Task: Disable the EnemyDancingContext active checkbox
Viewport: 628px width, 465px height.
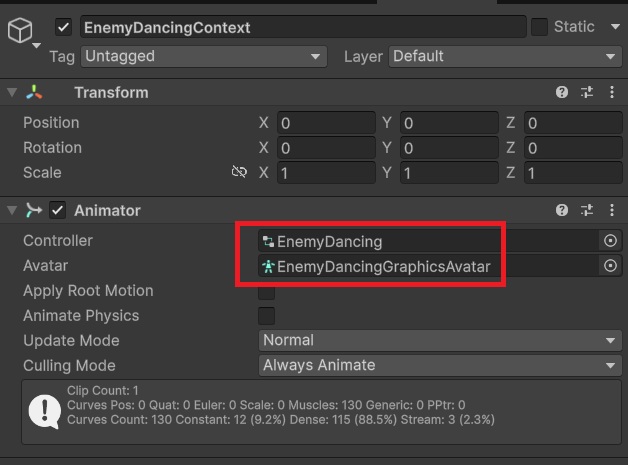Action: point(64,27)
